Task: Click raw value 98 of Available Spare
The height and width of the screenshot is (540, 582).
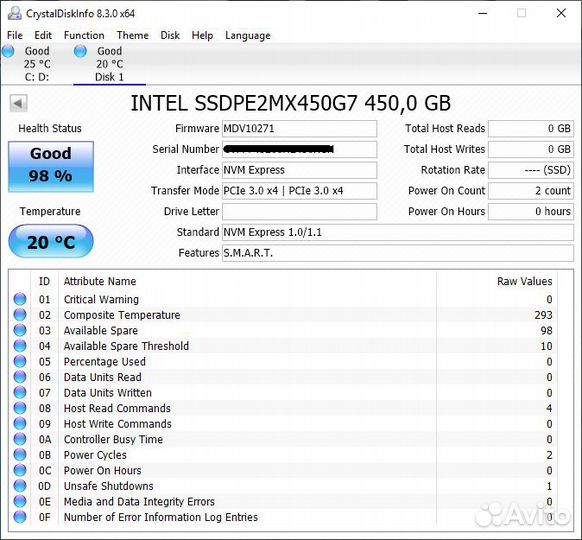Action: (x=546, y=330)
